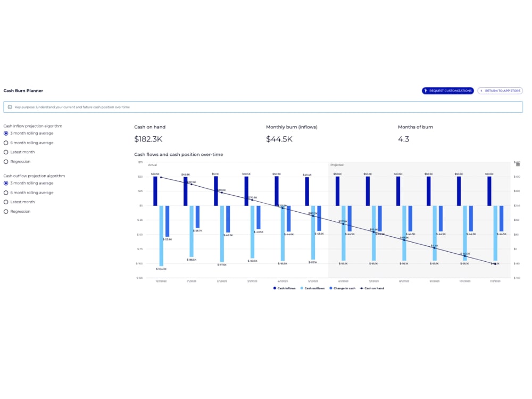Click the light blue Cash outflows legend dot
The height and width of the screenshot is (399, 532).
302,288
